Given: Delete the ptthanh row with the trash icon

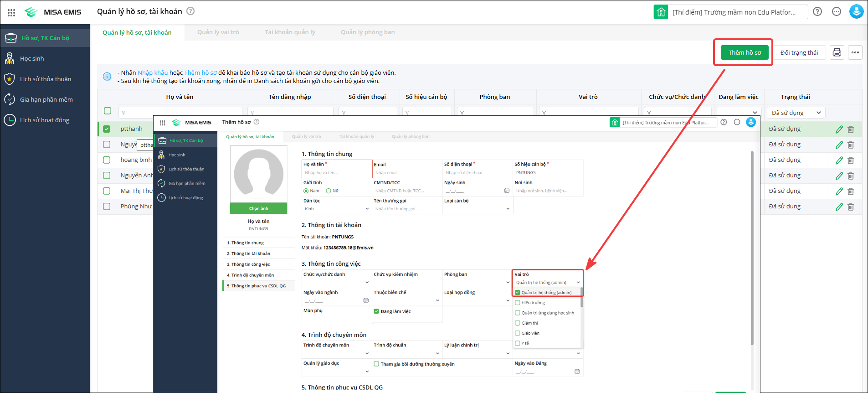Looking at the screenshot, I should point(851,129).
